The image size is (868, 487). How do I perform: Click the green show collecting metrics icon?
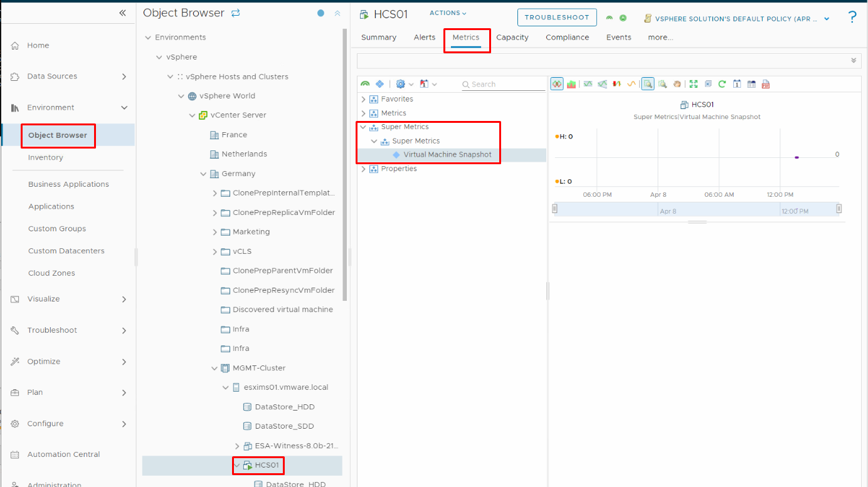tap(365, 84)
